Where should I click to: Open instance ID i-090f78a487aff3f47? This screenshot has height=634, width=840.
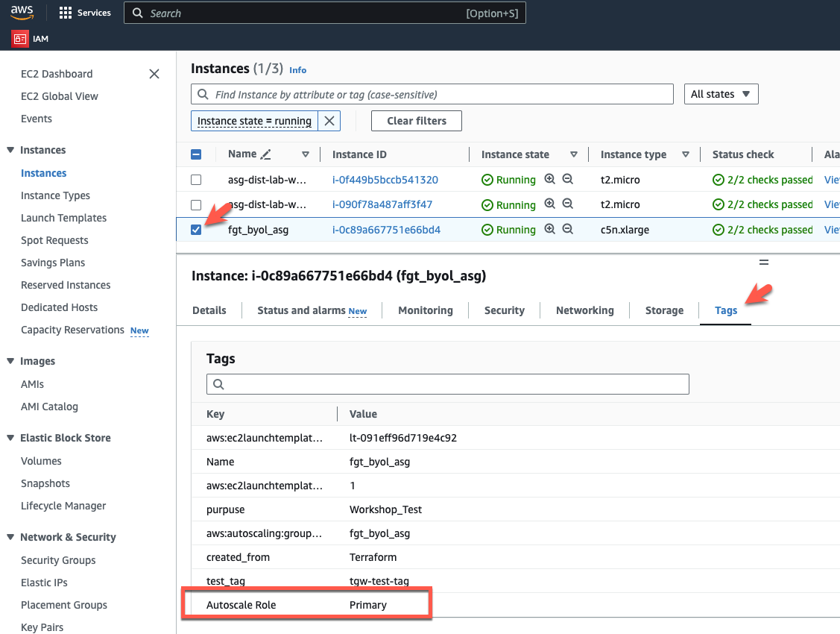[382, 204]
